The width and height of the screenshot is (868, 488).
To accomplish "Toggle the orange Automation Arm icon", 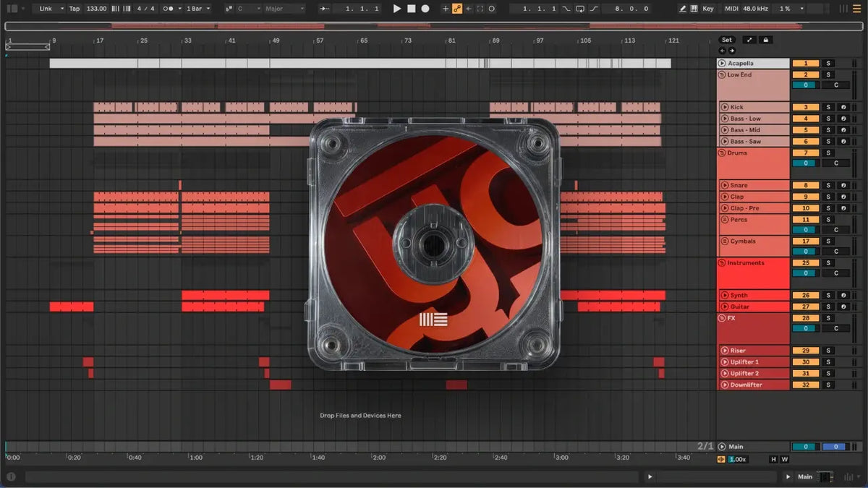I will [456, 9].
